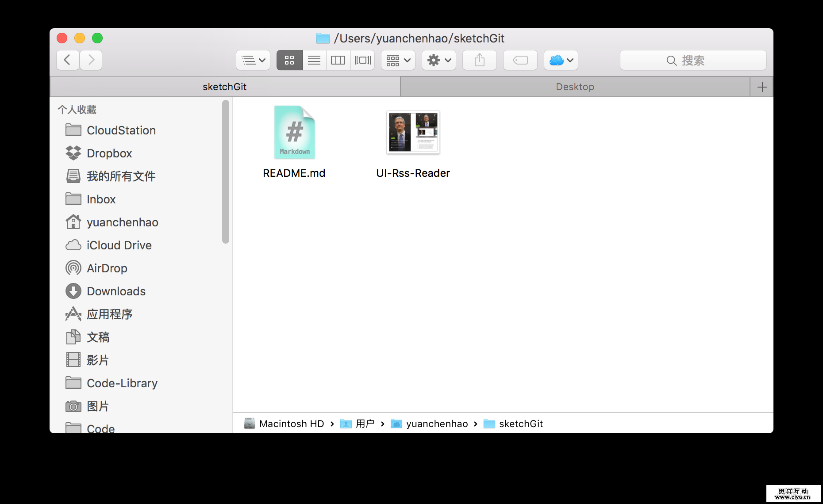Select the UI-Rss-Reader thumbnail
This screenshot has width=823, height=504.
click(x=413, y=133)
